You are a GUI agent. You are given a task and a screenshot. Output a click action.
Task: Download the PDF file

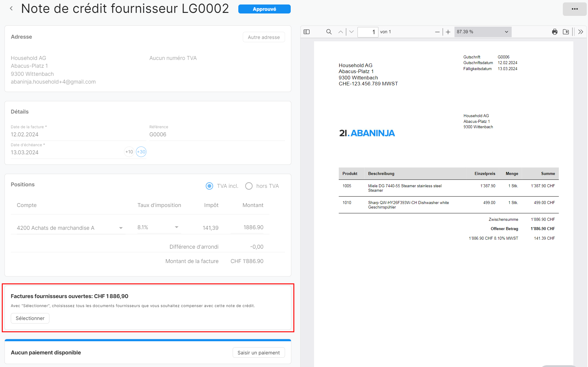point(566,32)
